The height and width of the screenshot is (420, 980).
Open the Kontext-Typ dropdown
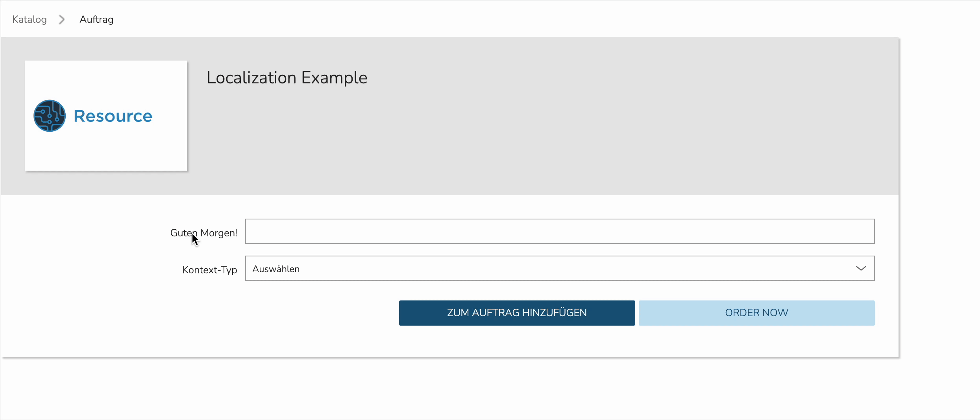click(560, 268)
